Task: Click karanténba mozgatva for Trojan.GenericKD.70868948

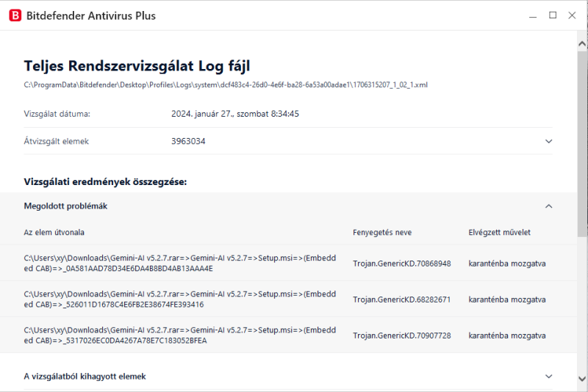Action: coord(507,264)
